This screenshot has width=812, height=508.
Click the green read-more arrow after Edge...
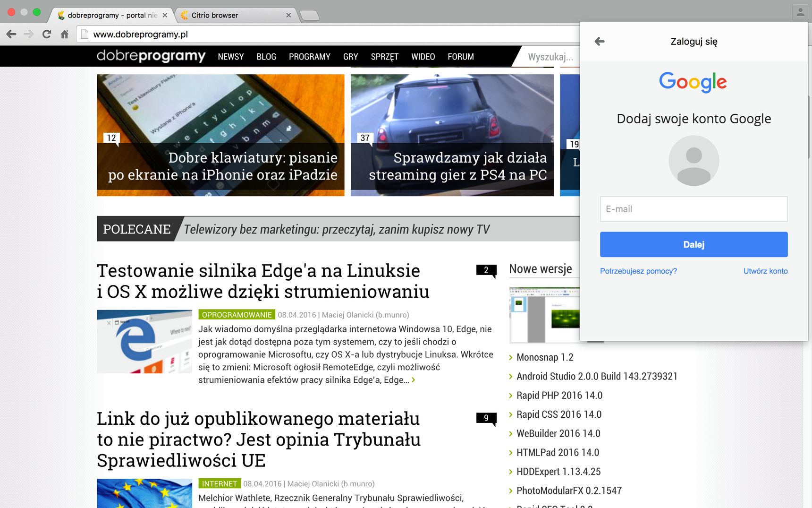point(414,380)
